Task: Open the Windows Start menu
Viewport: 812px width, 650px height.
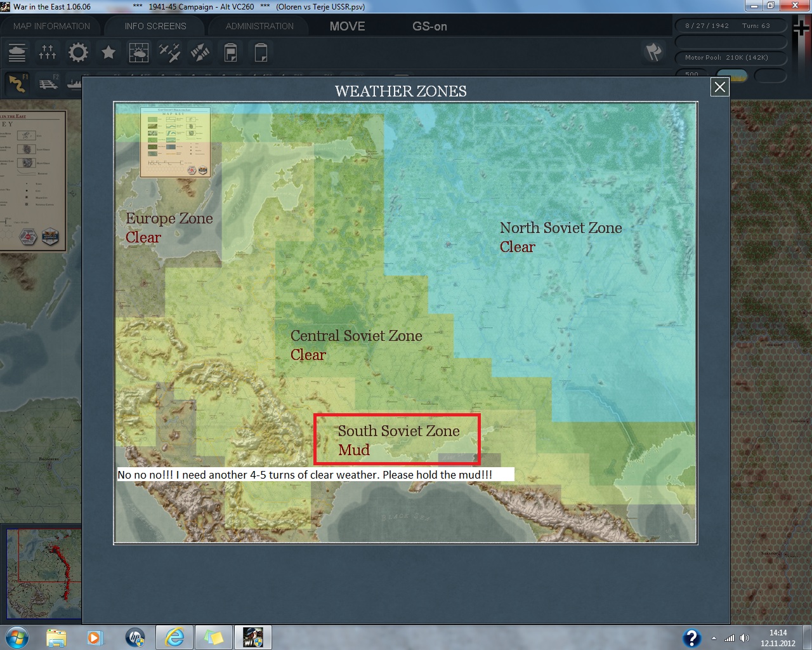Action: (17, 637)
